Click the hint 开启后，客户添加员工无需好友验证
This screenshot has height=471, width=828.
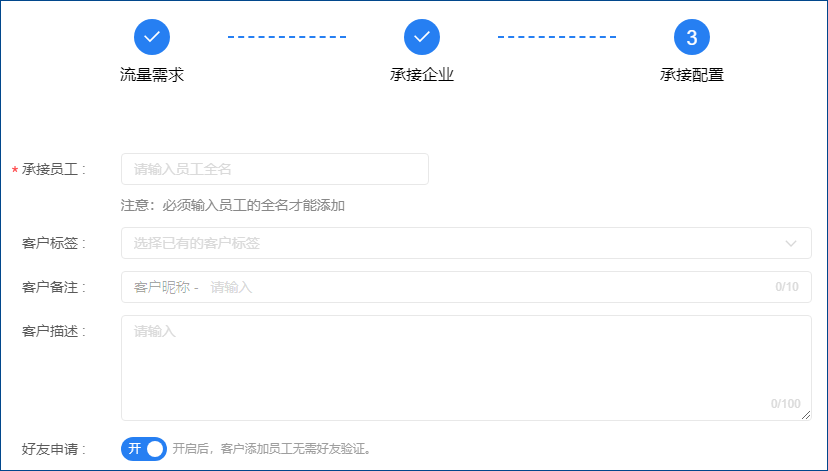pyautogui.click(x=273, y=449)
